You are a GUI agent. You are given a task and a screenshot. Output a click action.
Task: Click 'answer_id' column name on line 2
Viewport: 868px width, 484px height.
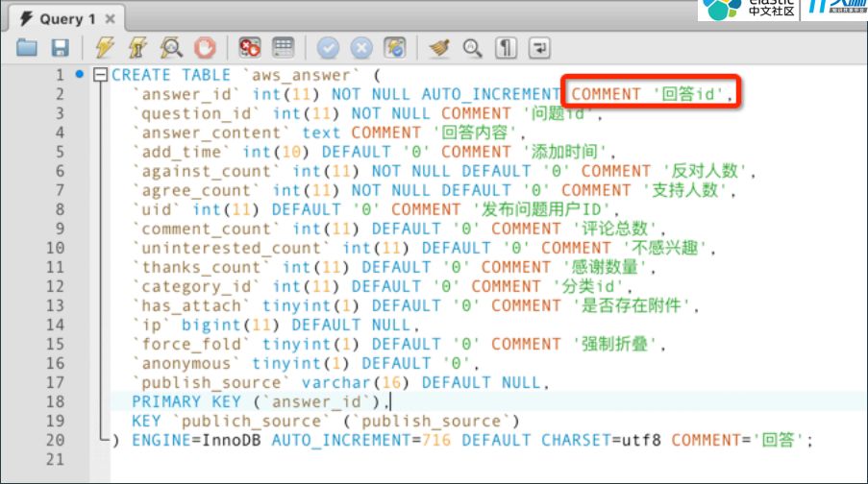(186, 94)
